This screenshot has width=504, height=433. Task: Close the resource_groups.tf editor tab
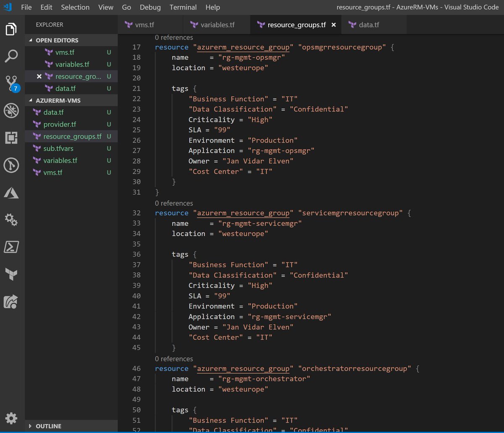tap(334, 25)
